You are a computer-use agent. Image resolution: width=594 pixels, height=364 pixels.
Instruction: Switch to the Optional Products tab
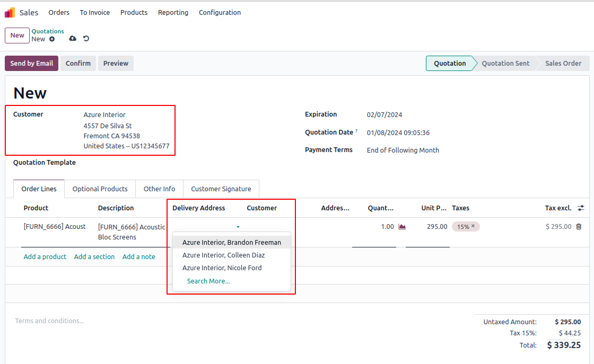(x=100, y=189)
